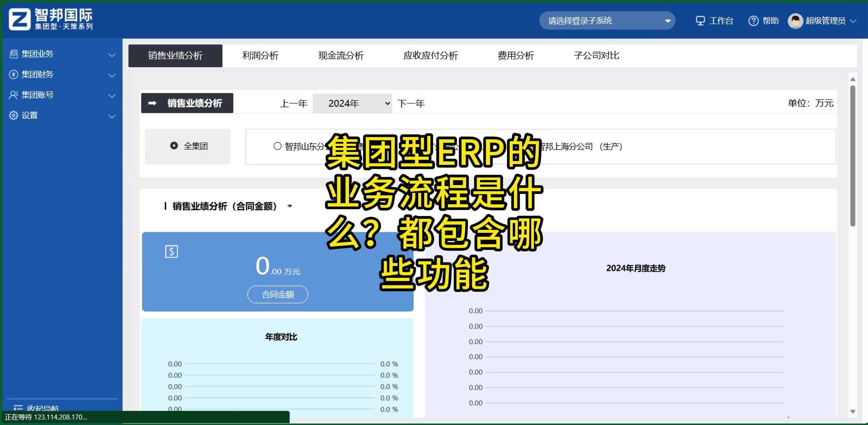Expand the 集团业务 menu chevron
The height and width of the screenshot is (425, 868).
pyautogui.click(x=112, y=55)
